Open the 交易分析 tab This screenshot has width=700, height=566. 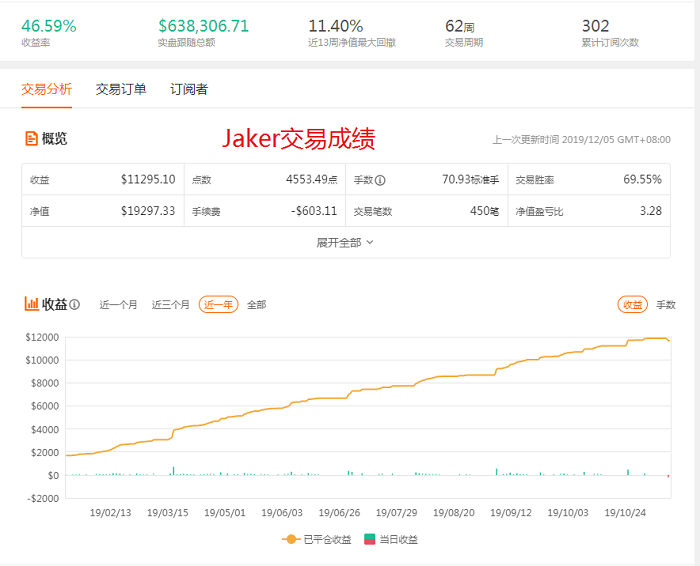pyautogui.click(x=46, y=89)
